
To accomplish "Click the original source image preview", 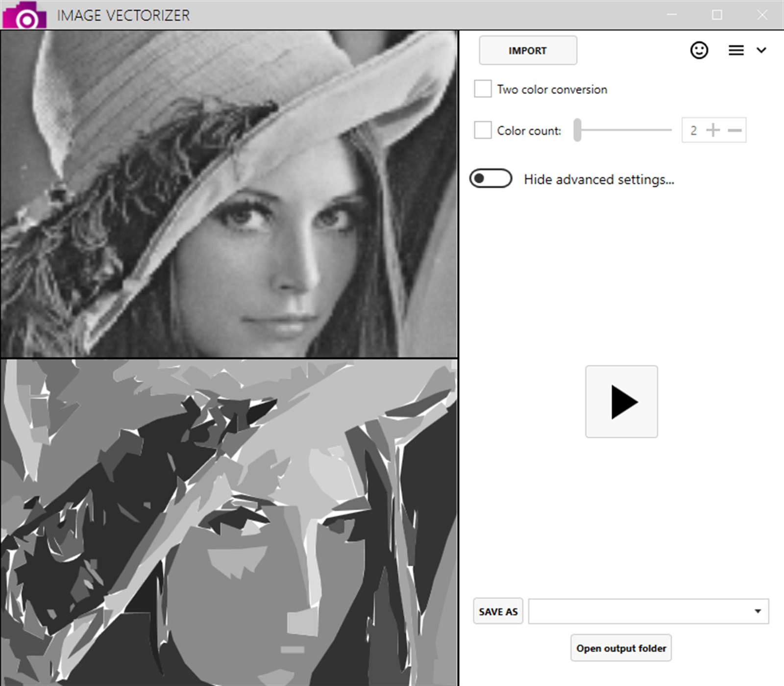I will point(229,194).
